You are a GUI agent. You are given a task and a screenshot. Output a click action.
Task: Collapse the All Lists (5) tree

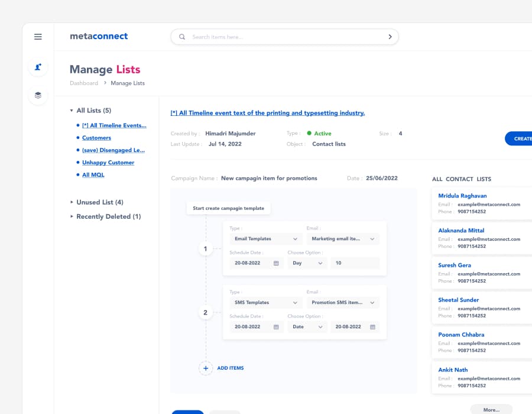click(72, 111)
